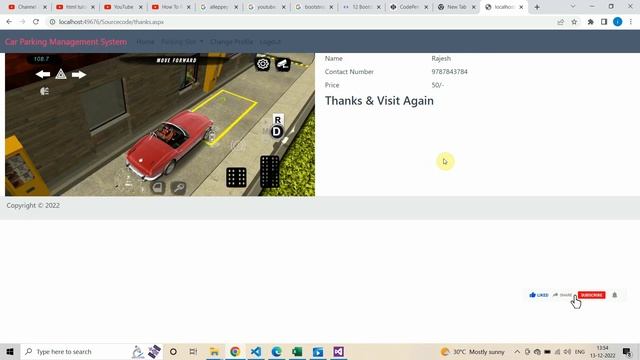Click the accelerator pedal in game image
The height and width of the screenshot is (360, 640).
click(x=270, y=172)
